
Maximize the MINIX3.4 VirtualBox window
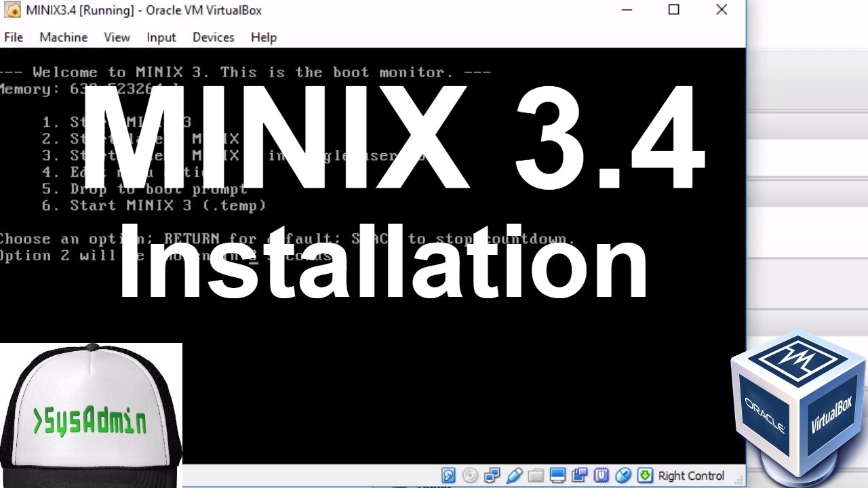click(x=674, y=10)
